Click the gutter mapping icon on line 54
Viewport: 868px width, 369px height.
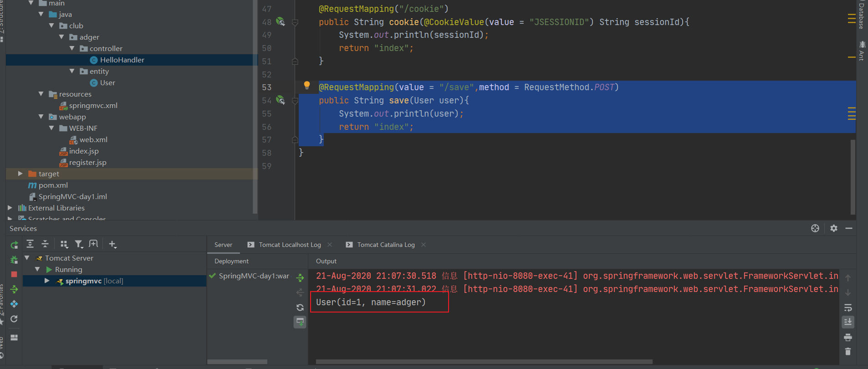click(x=281, y=100)
